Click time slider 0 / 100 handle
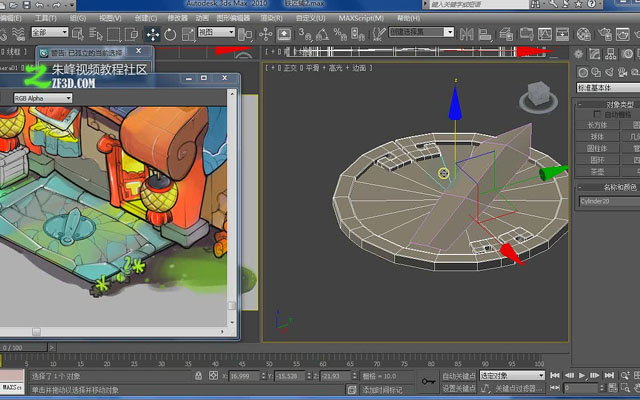640x400 pixels. click(x=24, y=347)
